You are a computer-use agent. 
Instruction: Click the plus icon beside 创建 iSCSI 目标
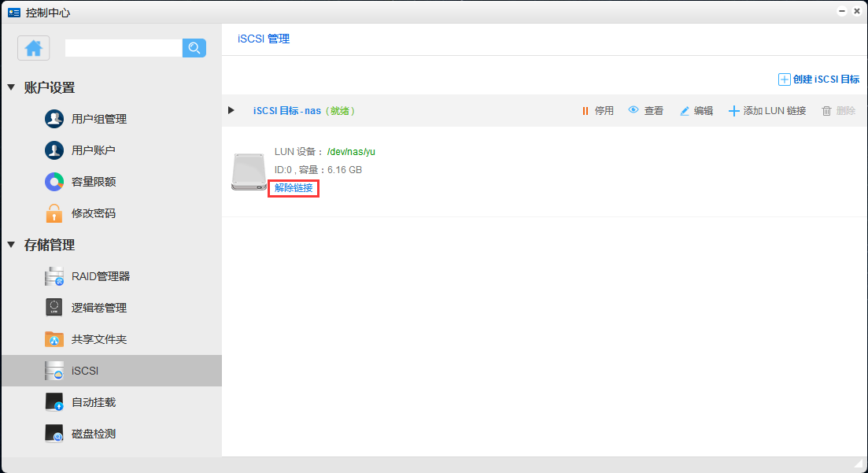pos(785,79)
